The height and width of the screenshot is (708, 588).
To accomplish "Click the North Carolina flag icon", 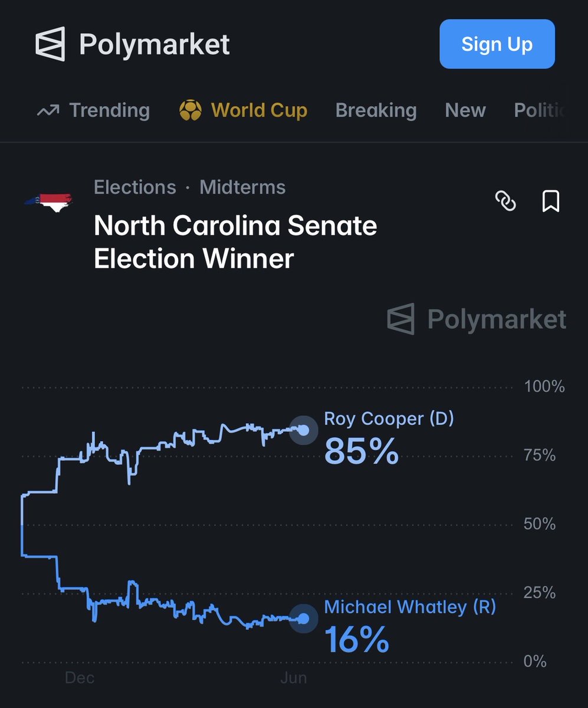I will coord(48,203).
